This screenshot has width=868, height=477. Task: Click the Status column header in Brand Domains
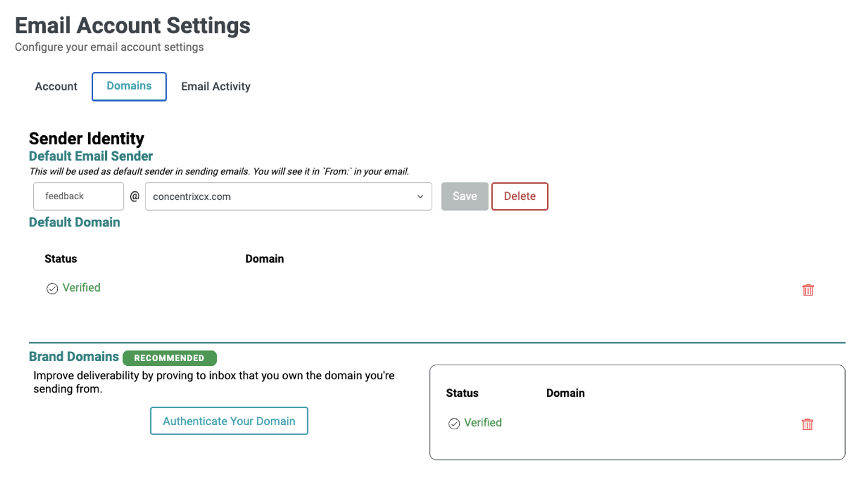click(462, 393)
